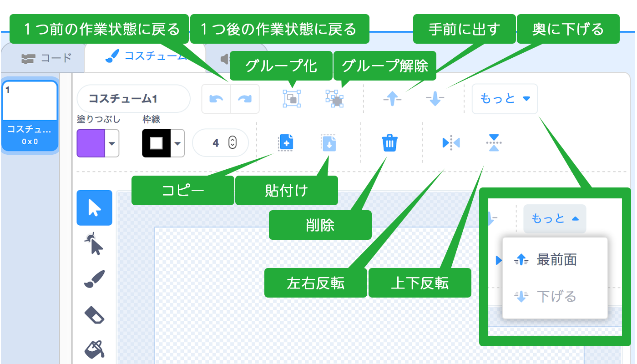This screenshot has width=637, height=364.
Task: Select the コスチュ... costume thumbnail
Action: [30, 116]
